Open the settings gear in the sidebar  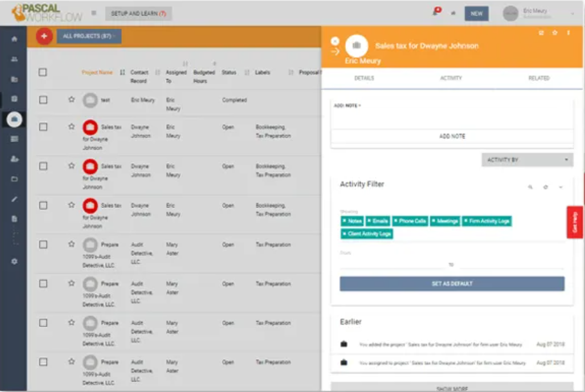14,261
